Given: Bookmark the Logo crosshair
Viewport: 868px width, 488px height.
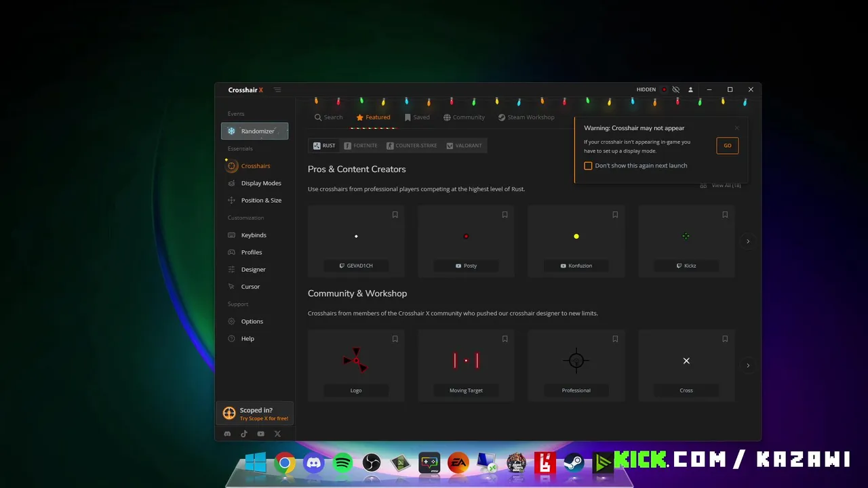Looking at the screenshot, I should click(x=395, y=339).
